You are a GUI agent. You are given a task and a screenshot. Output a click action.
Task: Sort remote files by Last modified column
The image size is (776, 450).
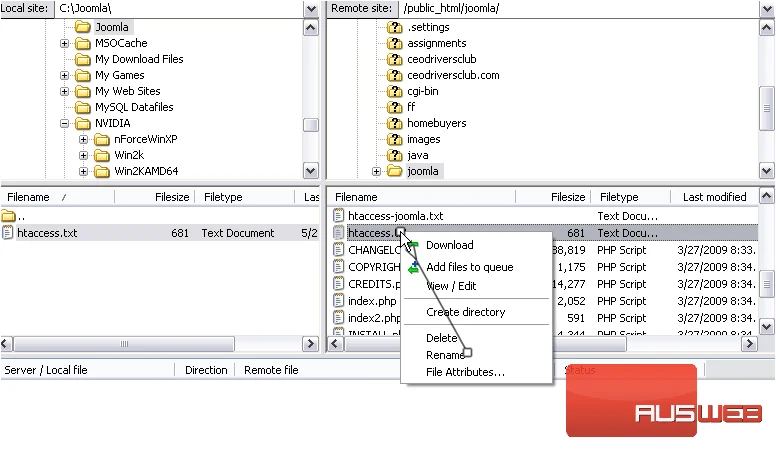tap(714, 197)
